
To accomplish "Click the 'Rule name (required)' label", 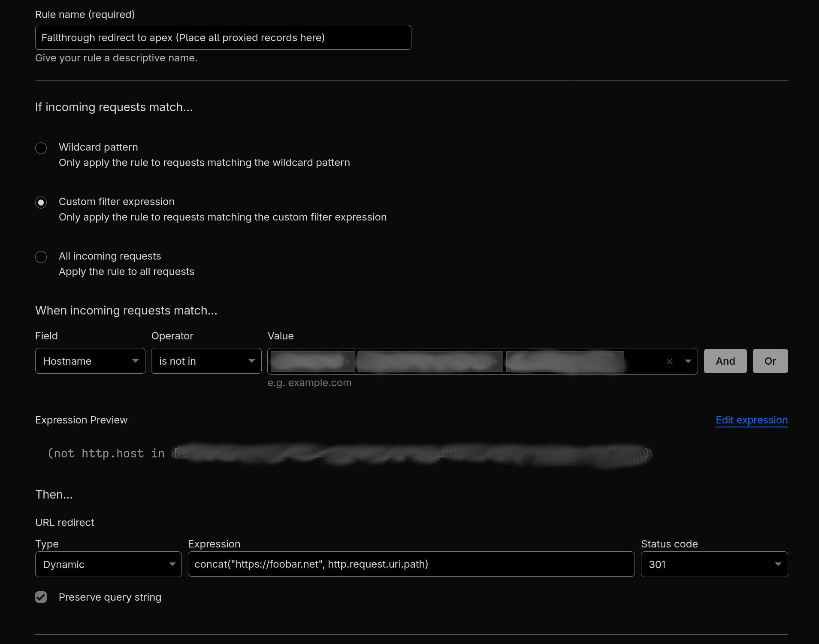I will (85, 15).
